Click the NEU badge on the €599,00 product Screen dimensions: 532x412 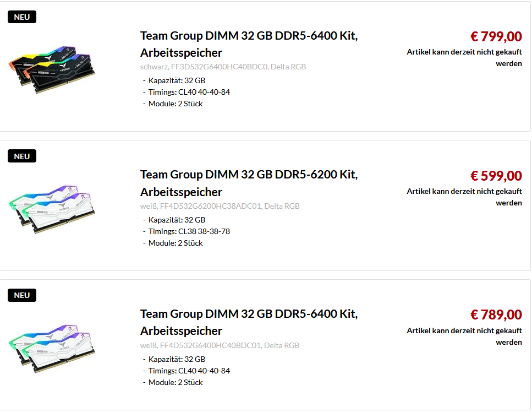click(x=22, y=156)
